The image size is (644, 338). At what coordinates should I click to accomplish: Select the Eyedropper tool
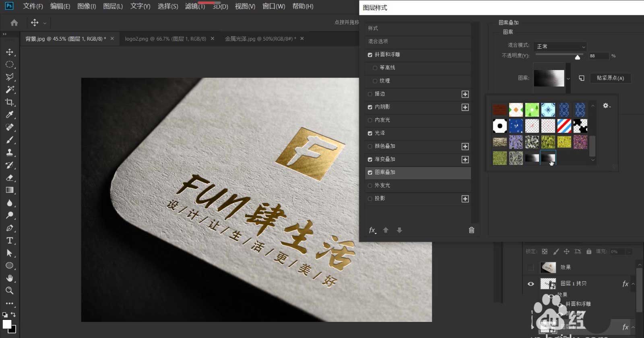point(10,115)
